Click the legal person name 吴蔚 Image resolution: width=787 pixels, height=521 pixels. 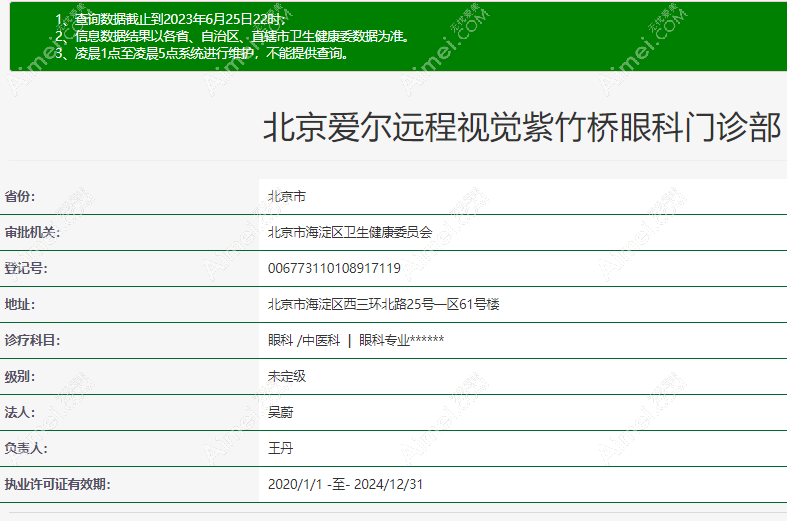tap(281, 413)
